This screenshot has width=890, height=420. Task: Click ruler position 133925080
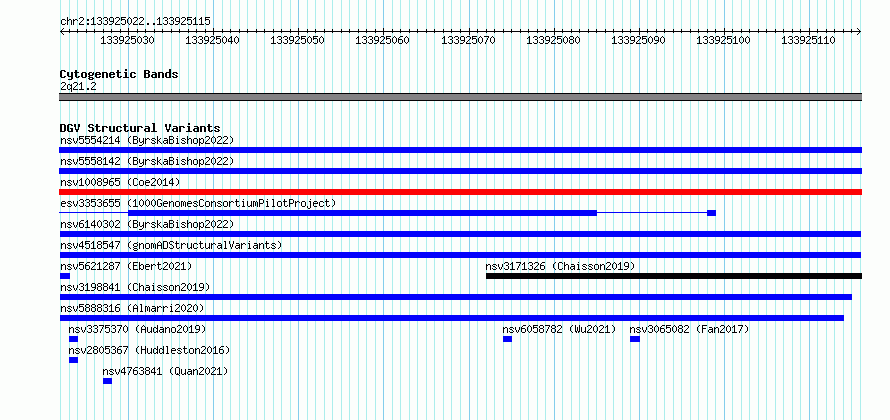553,40
